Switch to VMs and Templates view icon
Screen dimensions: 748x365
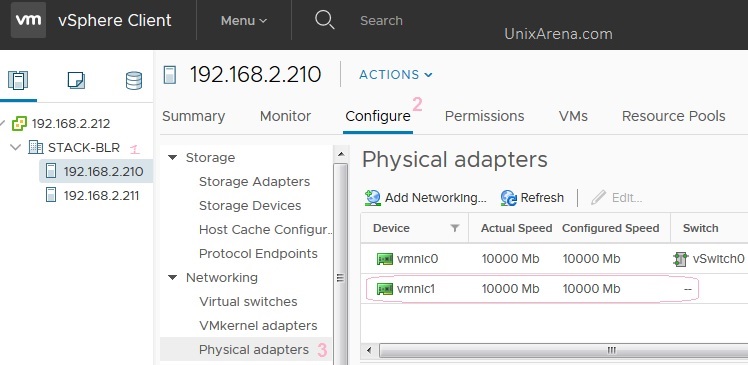tap(76, 80)
